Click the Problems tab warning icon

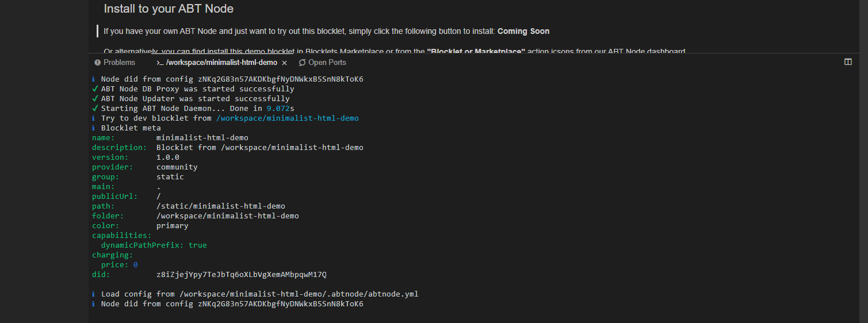(x=98, y=62)
